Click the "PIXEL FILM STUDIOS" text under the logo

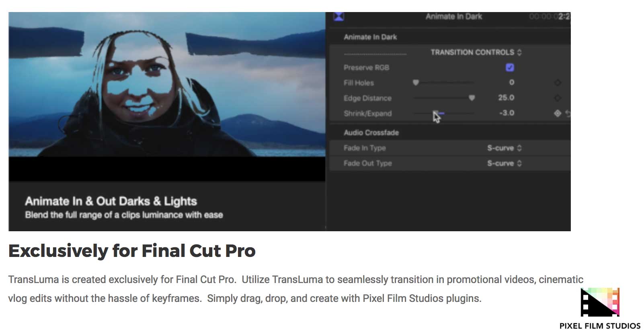(600, 326)
